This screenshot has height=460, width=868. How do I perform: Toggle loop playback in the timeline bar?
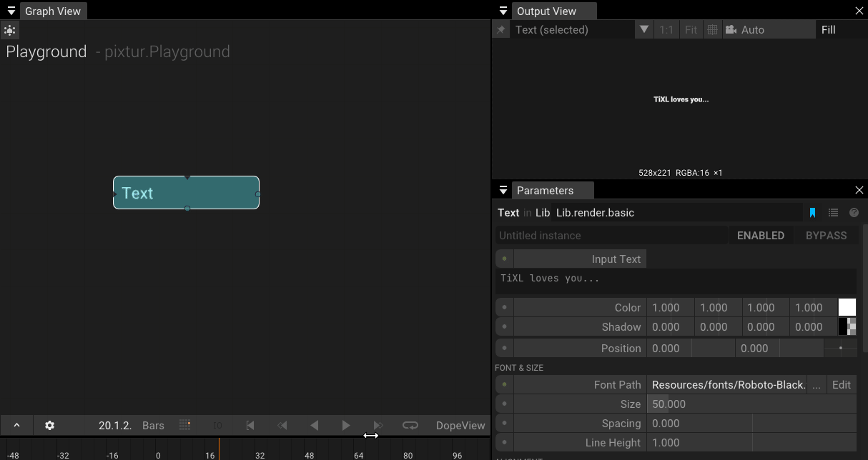click(410, 425)
